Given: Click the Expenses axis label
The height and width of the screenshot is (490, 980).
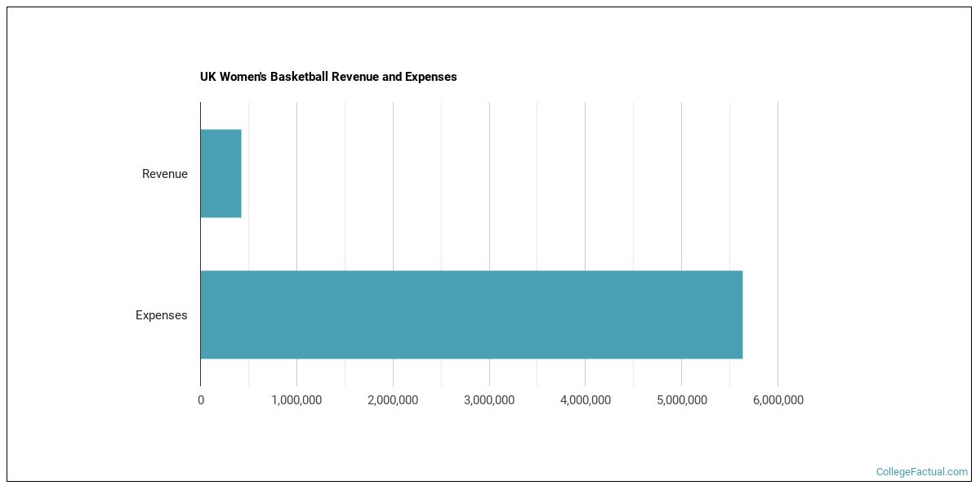Looking at the screenshot, I should (161, 315).
